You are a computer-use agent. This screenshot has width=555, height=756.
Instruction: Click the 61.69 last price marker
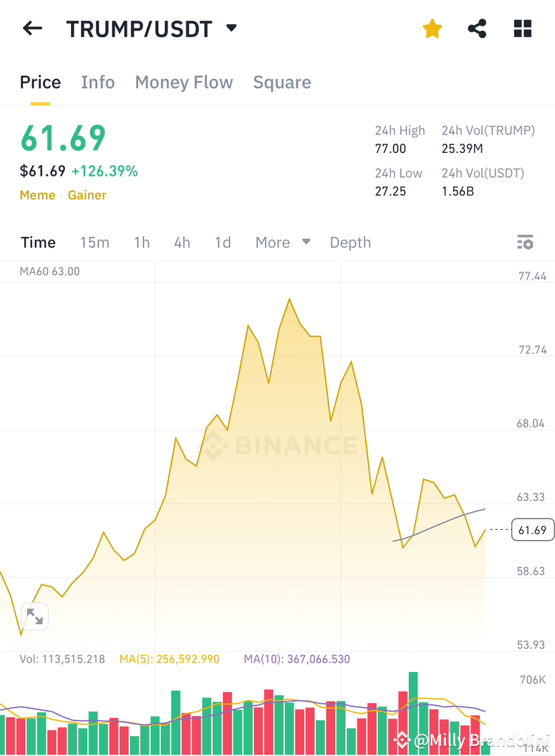(x=533, y=529)
